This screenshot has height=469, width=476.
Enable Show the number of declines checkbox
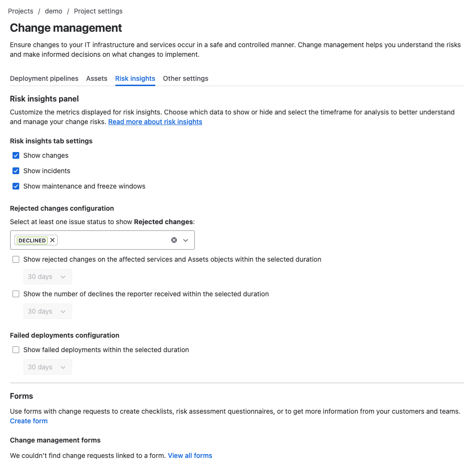tap(16, 294)
